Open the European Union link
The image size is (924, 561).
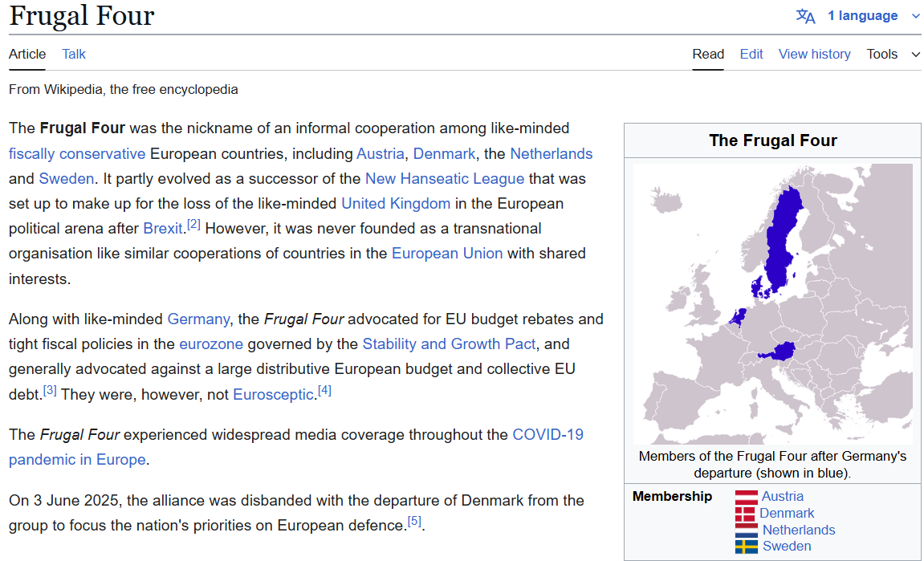pyautogui.click(x=447, y=254)
